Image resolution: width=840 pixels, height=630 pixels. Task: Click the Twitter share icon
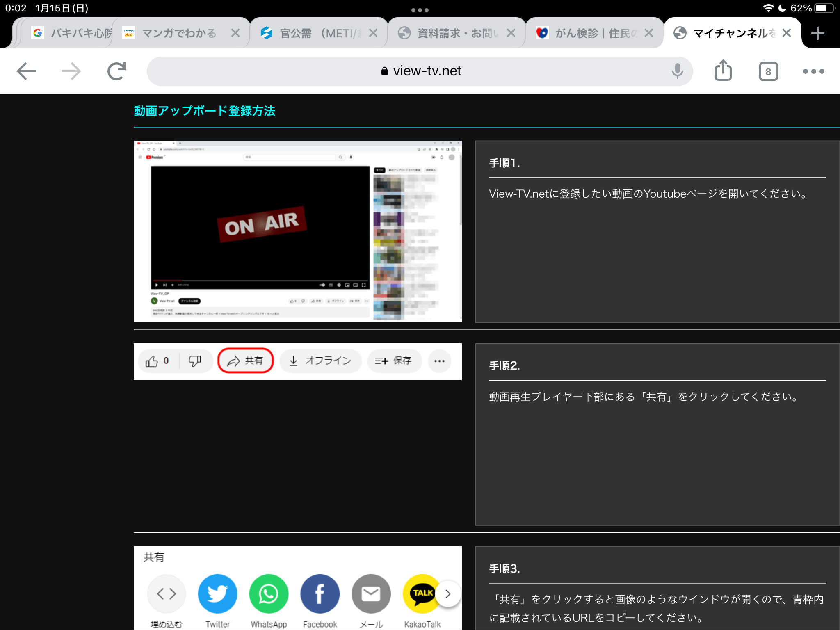(x=217, y=594)
